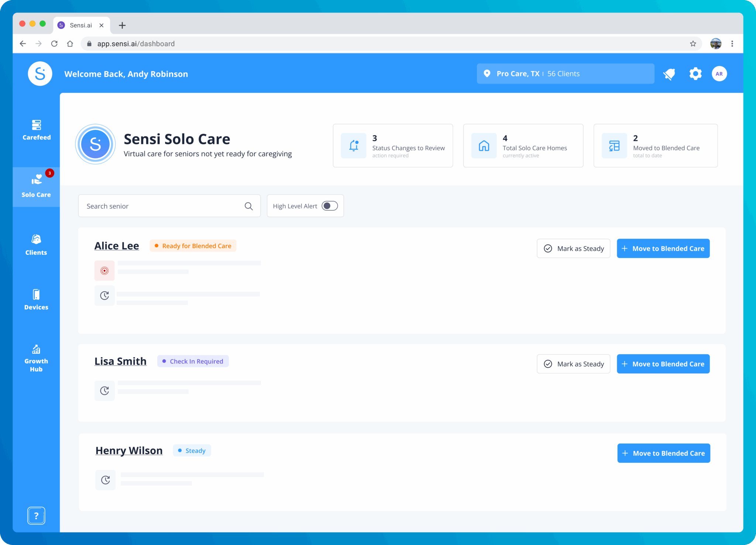Click inside the Search senior field
Screen dimensions: 756x545
pos(155,206)
